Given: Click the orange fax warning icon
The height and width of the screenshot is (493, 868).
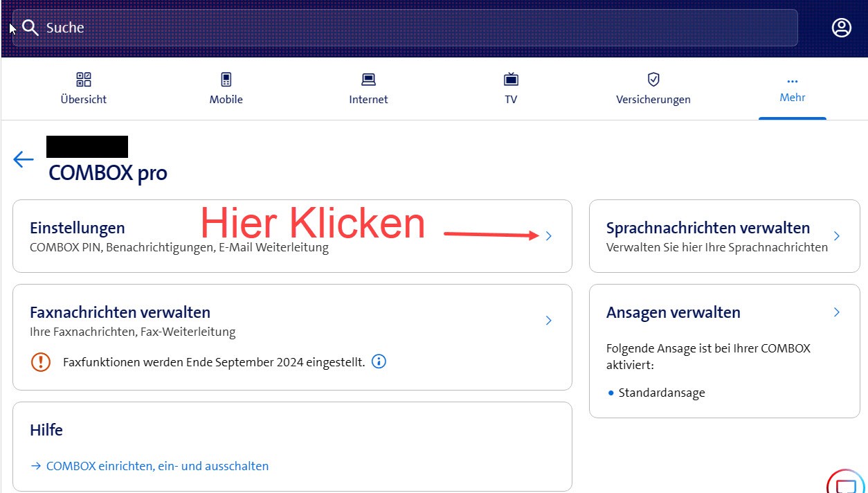Looking at the screenshot, I should point(41,361).
